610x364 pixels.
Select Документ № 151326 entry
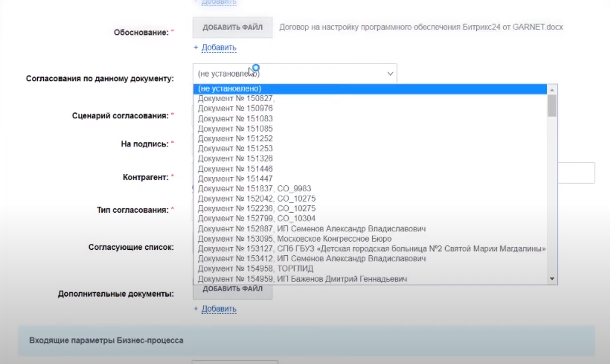pos(370,159)
